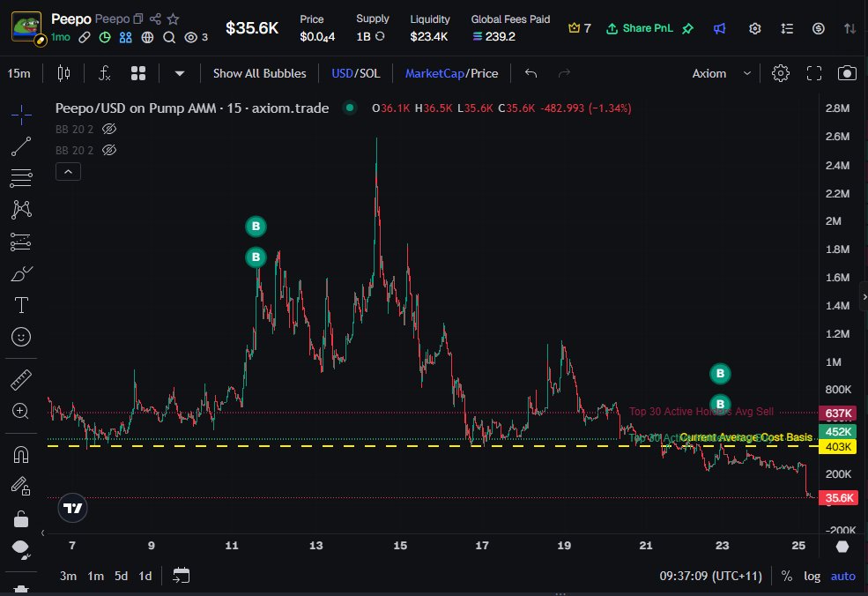Activate the zoom in tool
868x596 pixels.
tap(21, 411)
